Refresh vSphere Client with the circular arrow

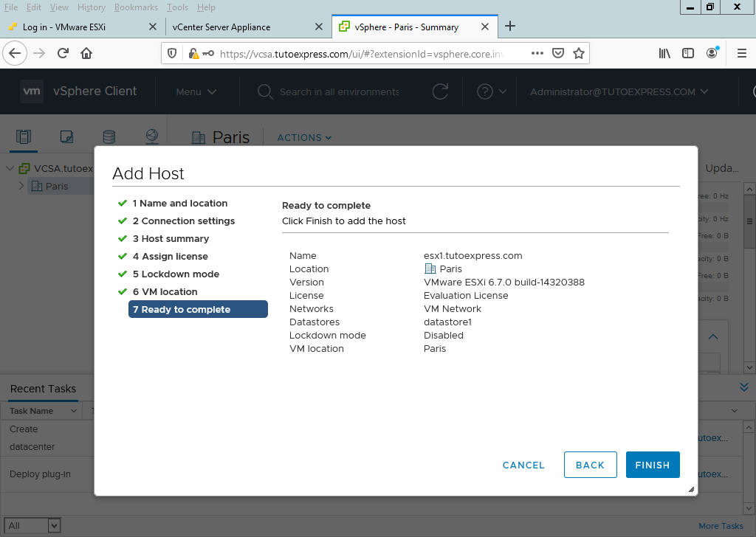(x=440, y=91)
